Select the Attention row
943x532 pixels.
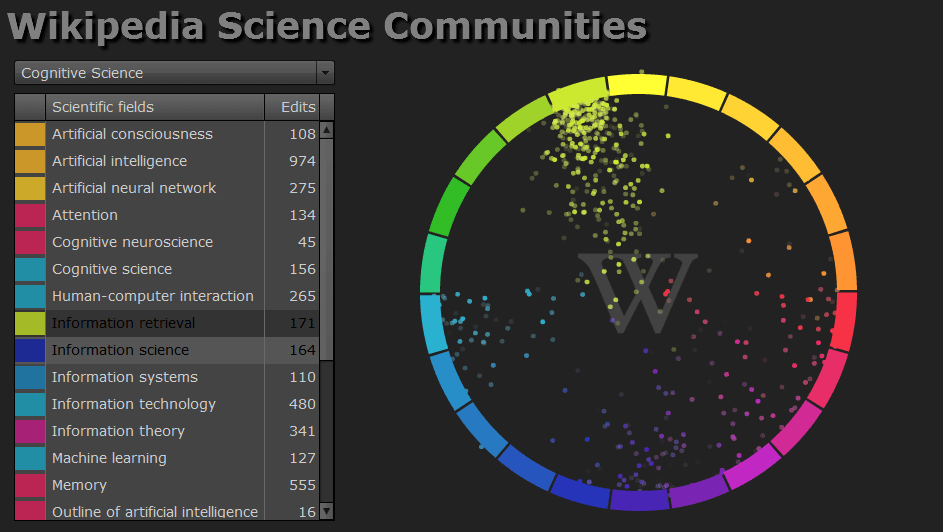click(x=167, y=215)
